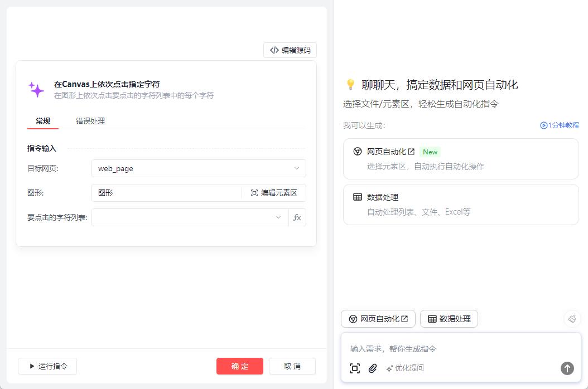This screenshot has height=389, width=588.
Task: Click the 在Canvas上依次点击指定字符 title
Action: (x=107, y=84)
